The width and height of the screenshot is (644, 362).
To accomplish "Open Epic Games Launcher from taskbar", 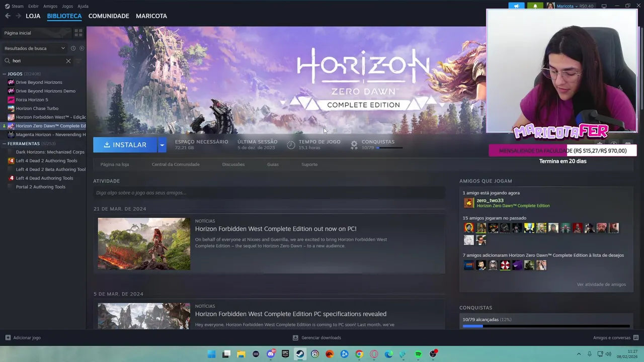I will [285, 354].
